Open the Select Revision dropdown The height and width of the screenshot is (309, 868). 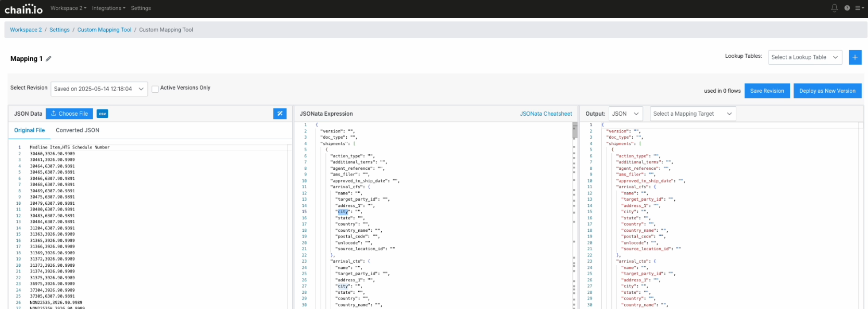(99, 89)
